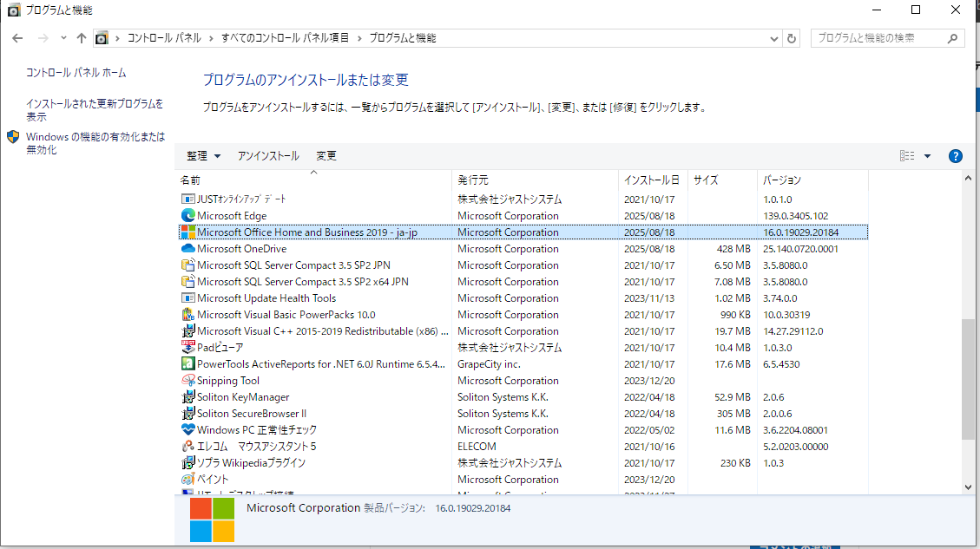Select Soliton SecureBrowser II row name

[x=251, y=414]
